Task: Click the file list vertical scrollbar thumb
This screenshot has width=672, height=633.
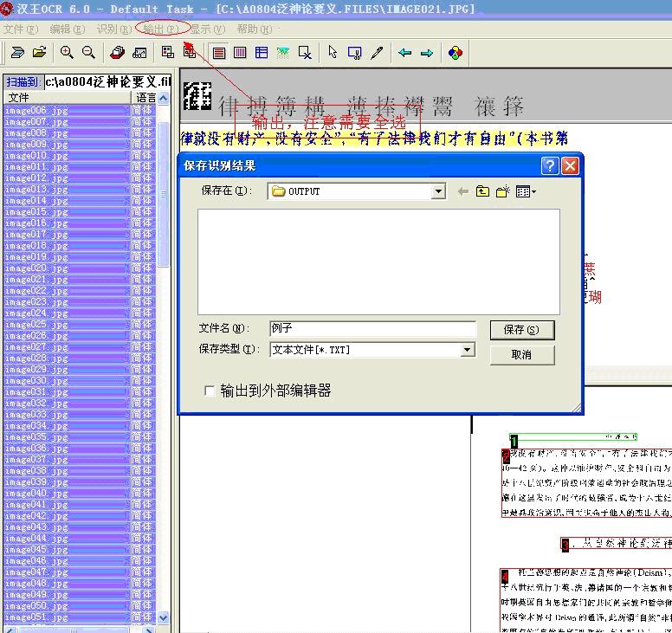Action: click(164, 195)
